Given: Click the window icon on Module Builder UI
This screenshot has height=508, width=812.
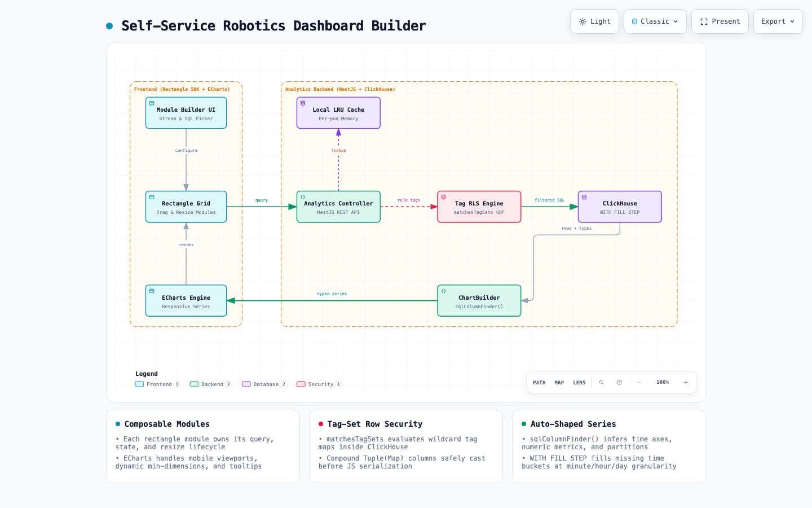Looking at the screenshot, I should click(152, 103).
